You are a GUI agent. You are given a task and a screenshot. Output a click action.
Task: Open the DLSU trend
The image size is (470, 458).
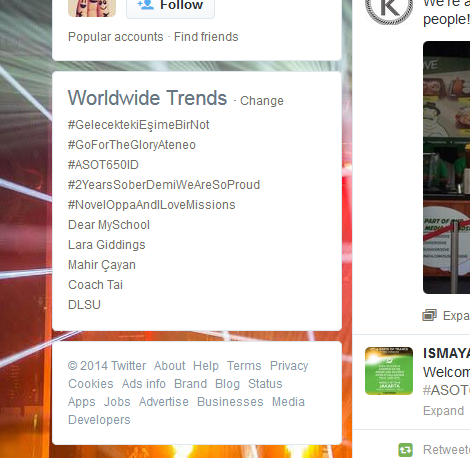[84, 305]
